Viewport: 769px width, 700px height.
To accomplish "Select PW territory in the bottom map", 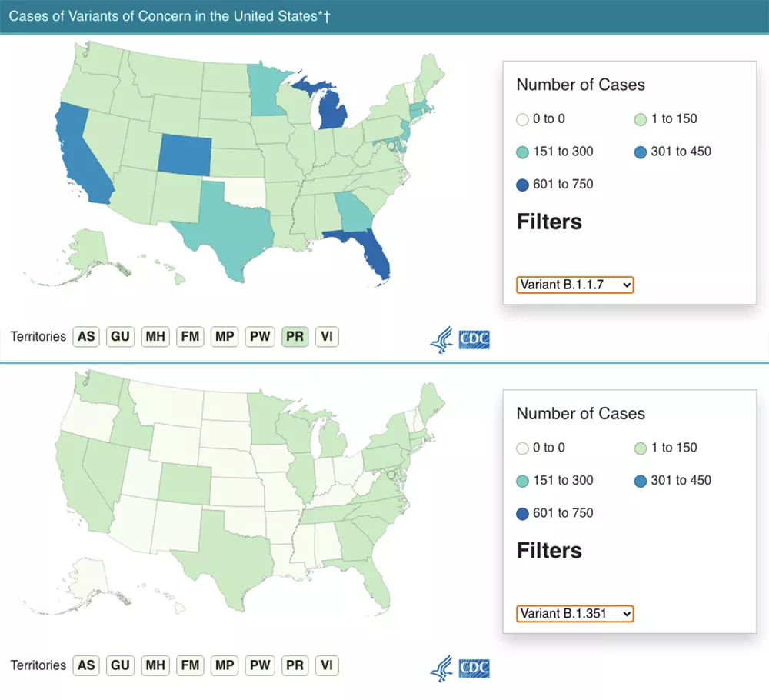I will pos(260,665).
